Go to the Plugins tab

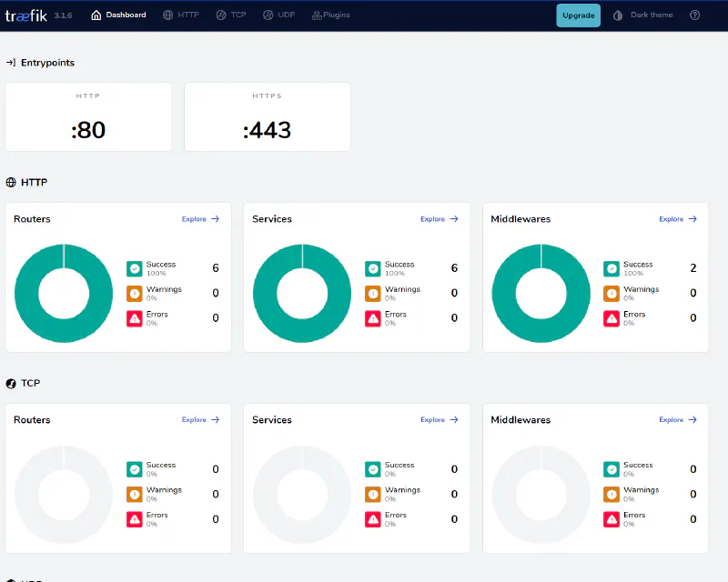pos(330,15)
